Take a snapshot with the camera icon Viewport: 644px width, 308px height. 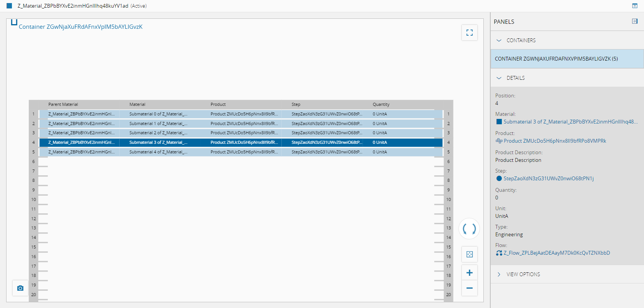coord(20,288)
